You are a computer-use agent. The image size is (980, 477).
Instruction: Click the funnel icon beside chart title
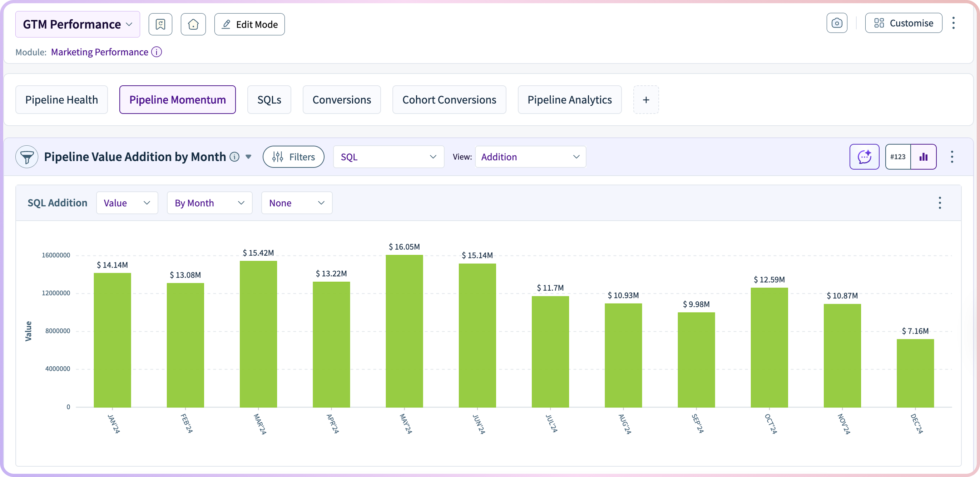pyautogui.click(x=27, y=157)
